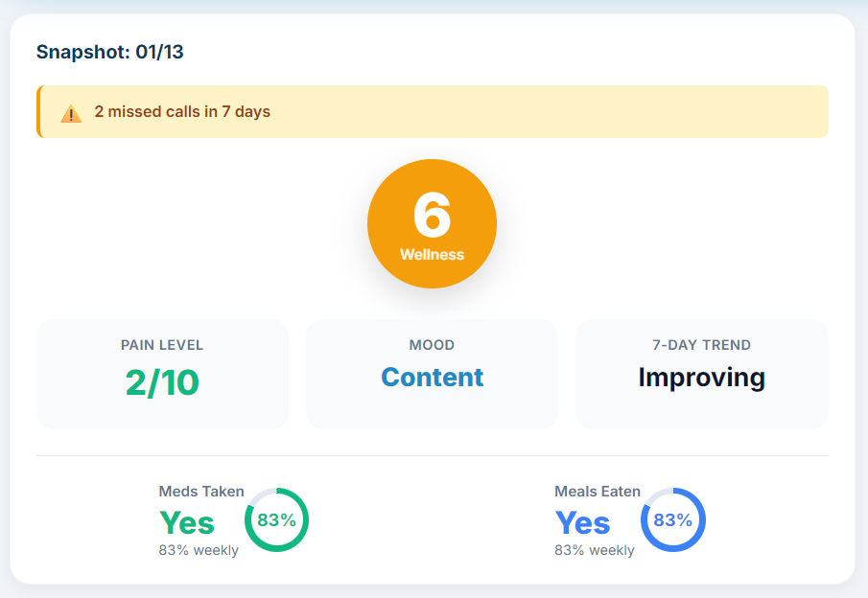
Task: Open details for the Improving trend
Action: [x=701, y=378]
